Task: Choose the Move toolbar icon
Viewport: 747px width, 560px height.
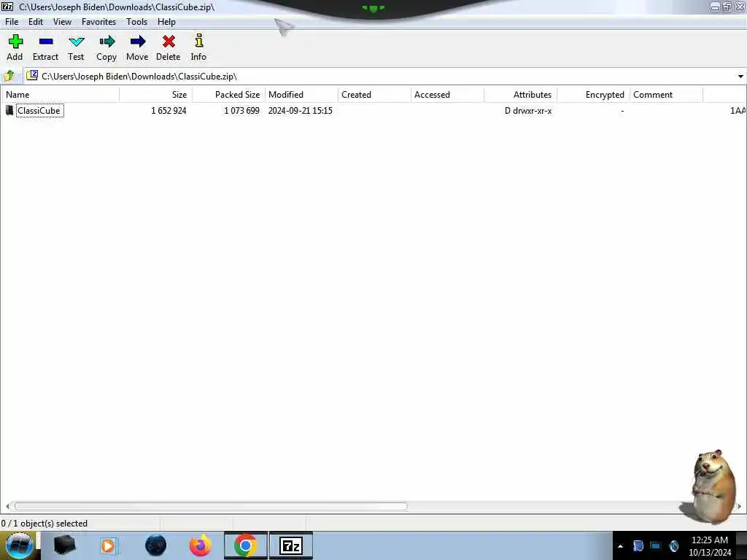Action: coord(138,42)
